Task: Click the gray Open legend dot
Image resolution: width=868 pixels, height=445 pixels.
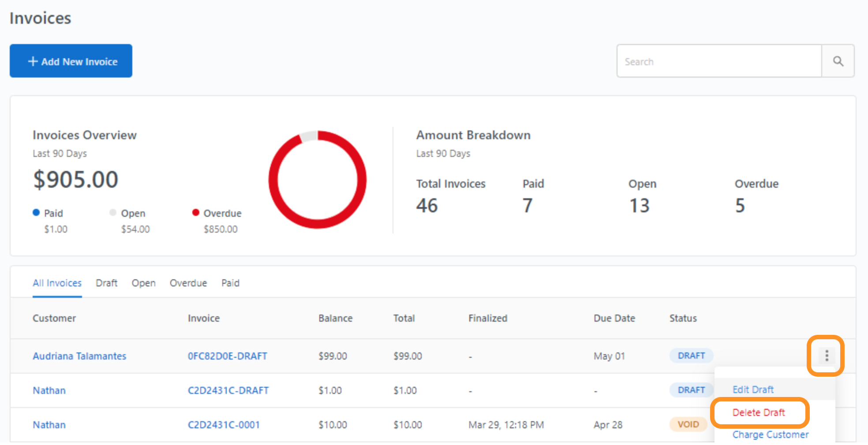Action: click(x=113, y=212)
